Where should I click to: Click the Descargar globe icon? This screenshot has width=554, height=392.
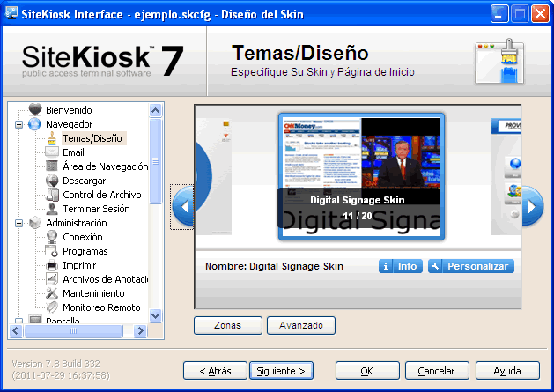click(52, 181)
